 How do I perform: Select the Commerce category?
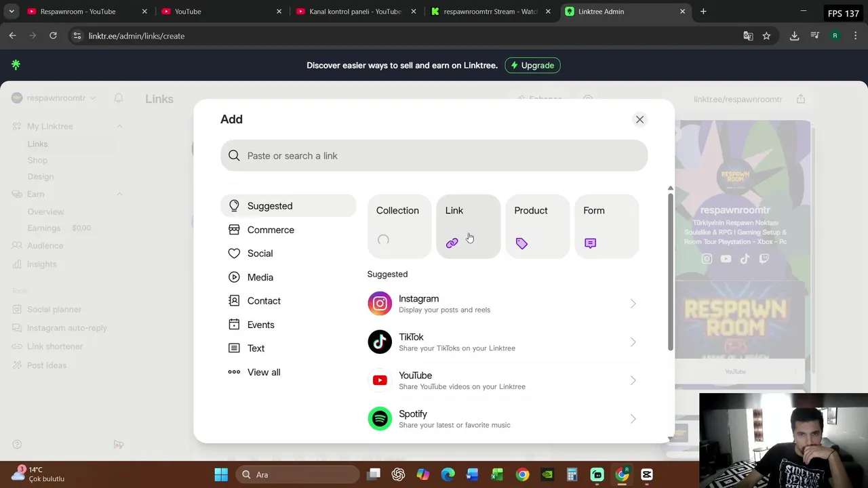[x=288, y=230]
